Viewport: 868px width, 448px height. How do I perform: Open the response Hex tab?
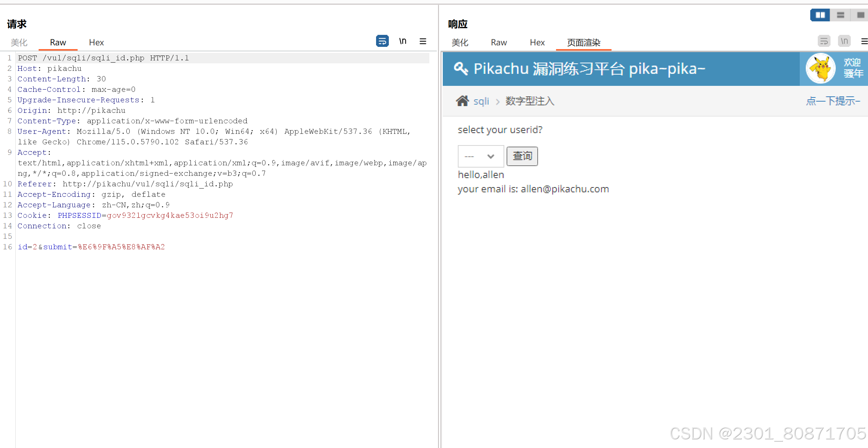537,42
